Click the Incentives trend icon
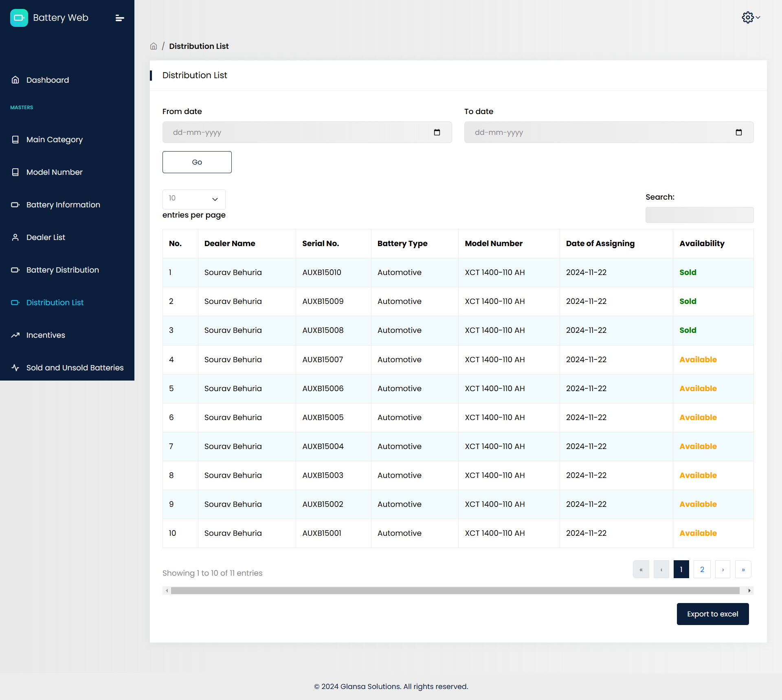Viewport: 782px width, 700px height. 15,335
